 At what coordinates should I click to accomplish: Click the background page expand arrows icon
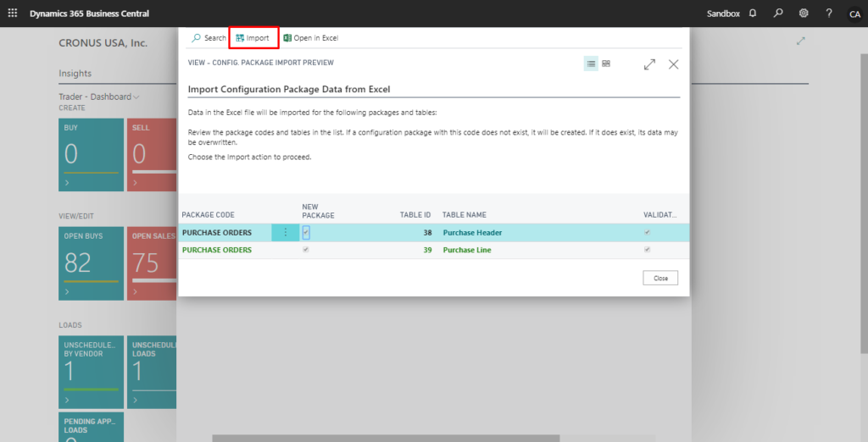[x=800, y=41]
